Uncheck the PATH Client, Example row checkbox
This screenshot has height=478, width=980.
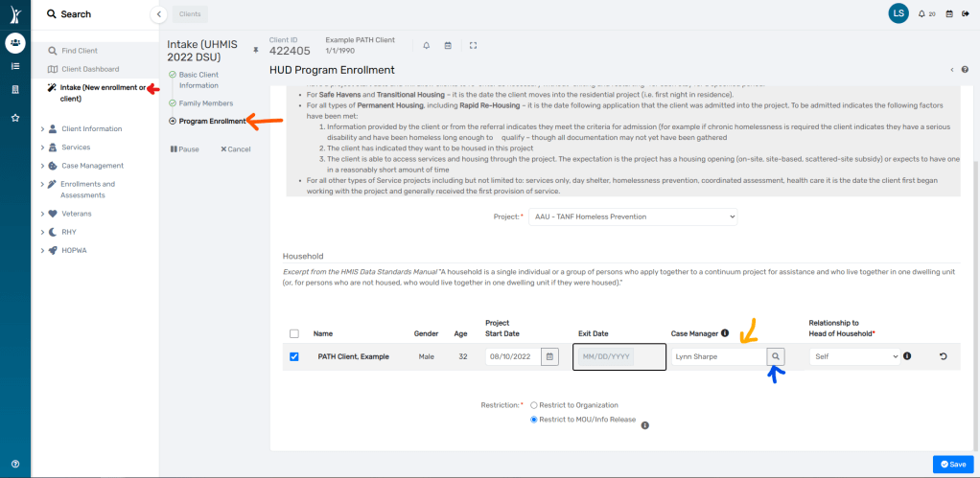point(294,356)
